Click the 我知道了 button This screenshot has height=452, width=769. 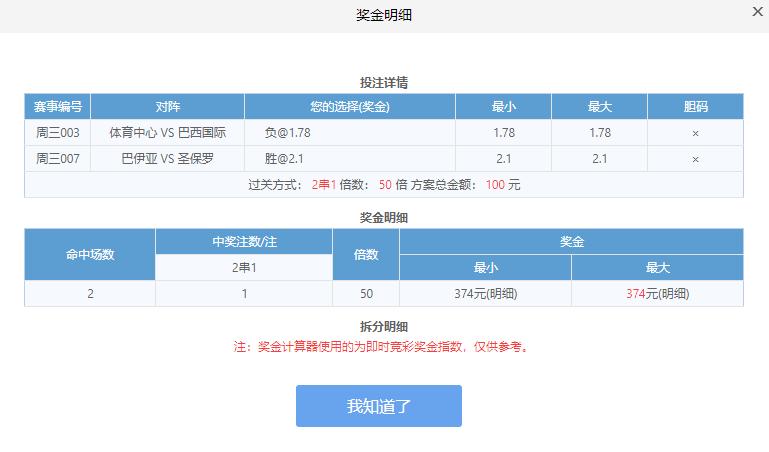[379, 406]
